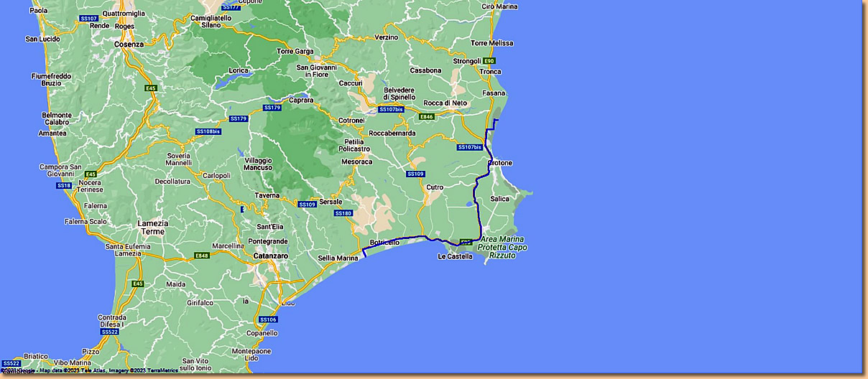868x379 pixels.
Task: Click the Taverna town label
Action: pyautogui.click(x=267, y=195)
